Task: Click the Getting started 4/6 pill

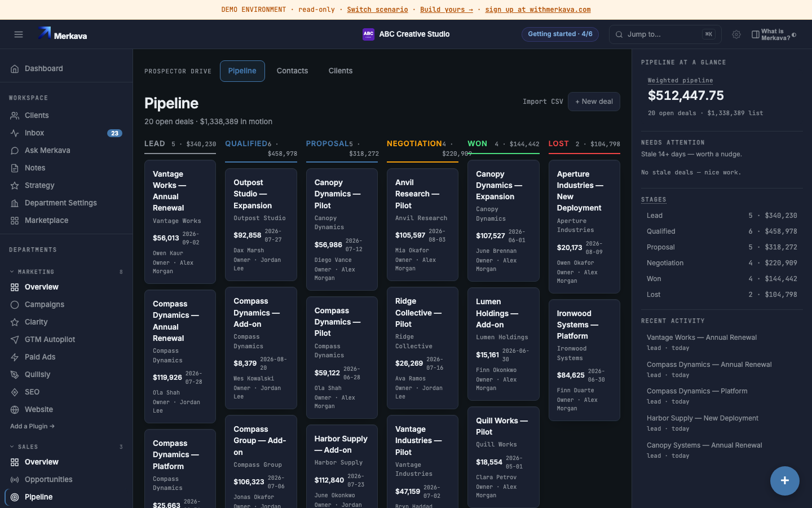Action: point(560,34)
